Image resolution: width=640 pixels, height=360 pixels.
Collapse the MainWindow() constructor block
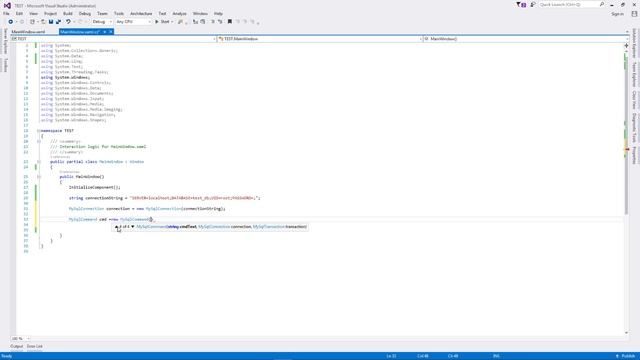(x=39, y=177)
